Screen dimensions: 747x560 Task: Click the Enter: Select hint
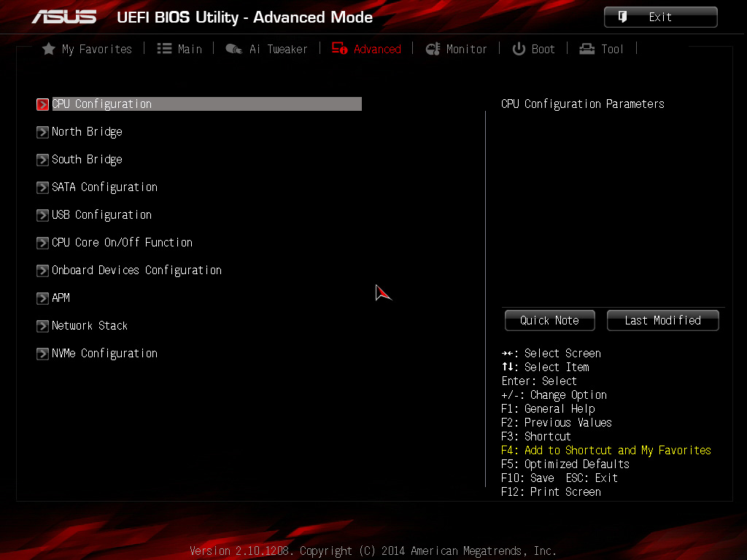(x=539, y=381)
